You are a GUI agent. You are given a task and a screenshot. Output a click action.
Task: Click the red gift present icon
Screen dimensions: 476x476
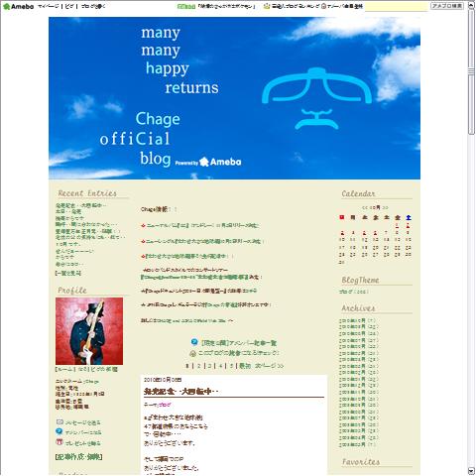(59, 442)
